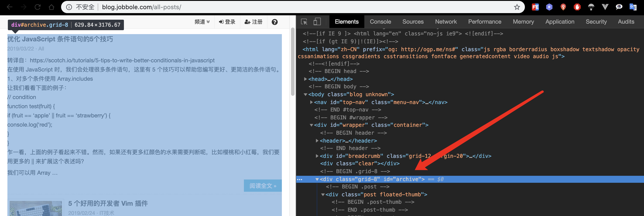
Task: Click the scotch.io tutorial URL text
Action: click(x=122, y=60)
